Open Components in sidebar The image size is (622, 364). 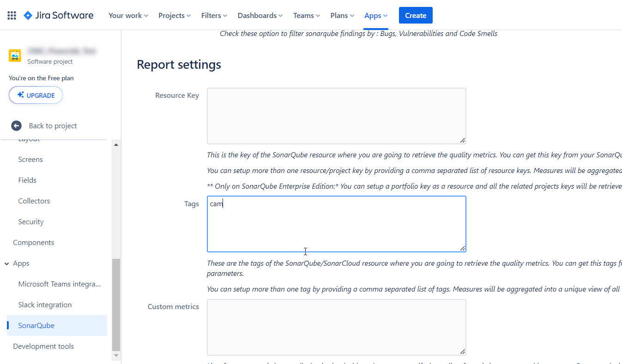coord(34,242)
